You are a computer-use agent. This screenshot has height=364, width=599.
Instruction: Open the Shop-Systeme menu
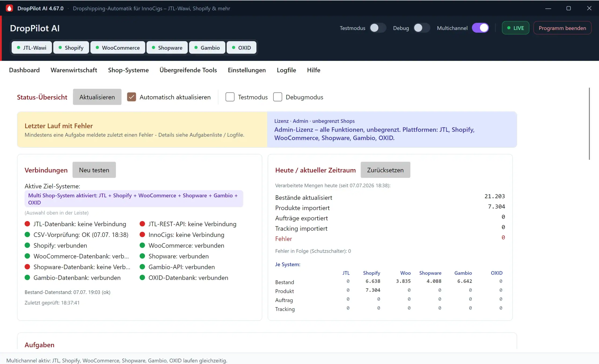(x=128, y=70)
